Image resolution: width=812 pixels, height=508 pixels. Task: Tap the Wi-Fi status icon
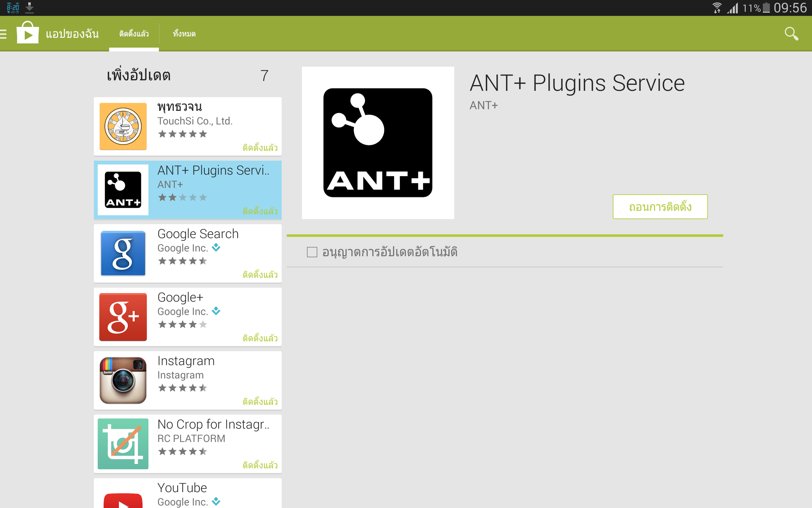point(717,8)
